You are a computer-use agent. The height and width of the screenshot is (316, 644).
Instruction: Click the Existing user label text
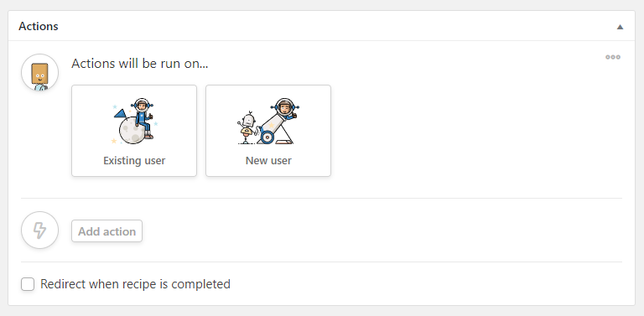[134, 160]
